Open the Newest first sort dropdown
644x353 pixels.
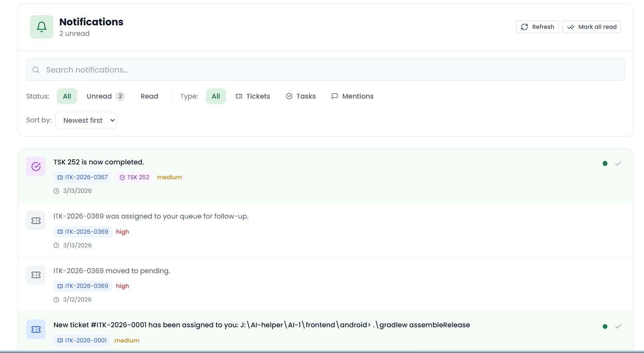(86, 120)
